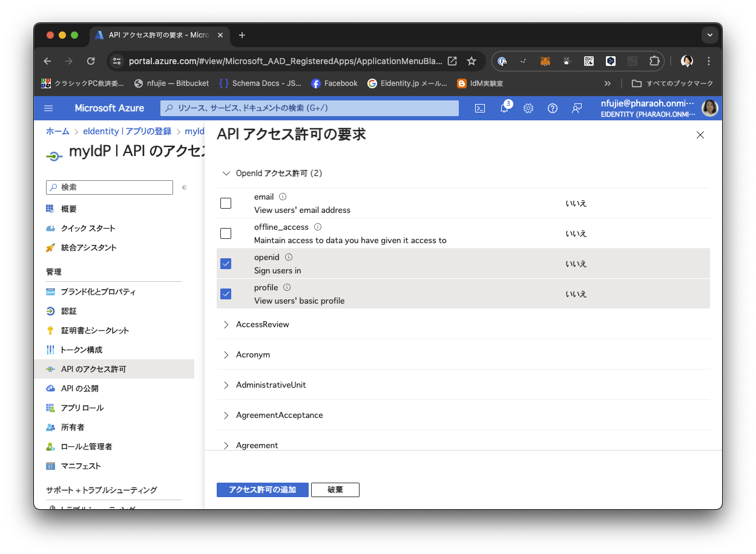The width and height of the screenshot is (756, 554).
Task: Open Chrome three-dot menu
Action: point(709,61)
